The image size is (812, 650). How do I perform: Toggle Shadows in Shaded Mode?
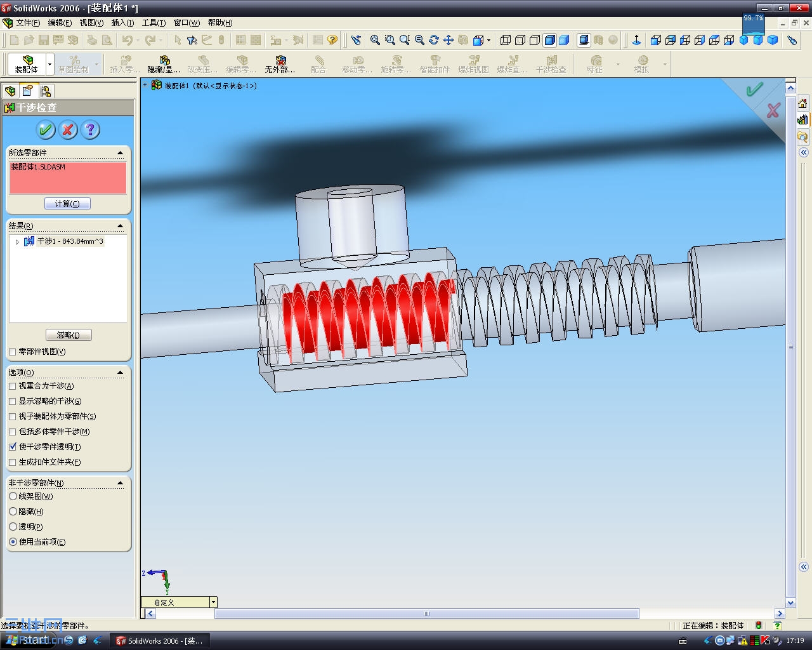click(584, 40)
